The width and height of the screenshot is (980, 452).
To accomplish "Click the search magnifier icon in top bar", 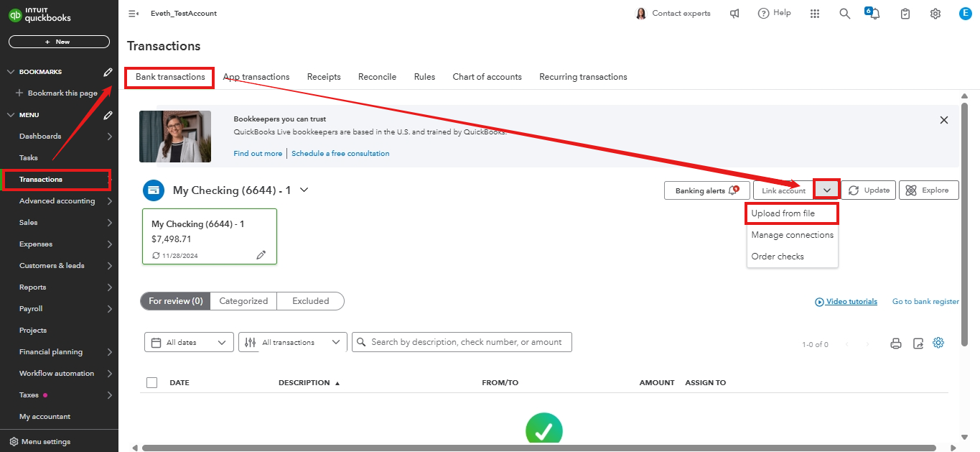I will point(845,14).
